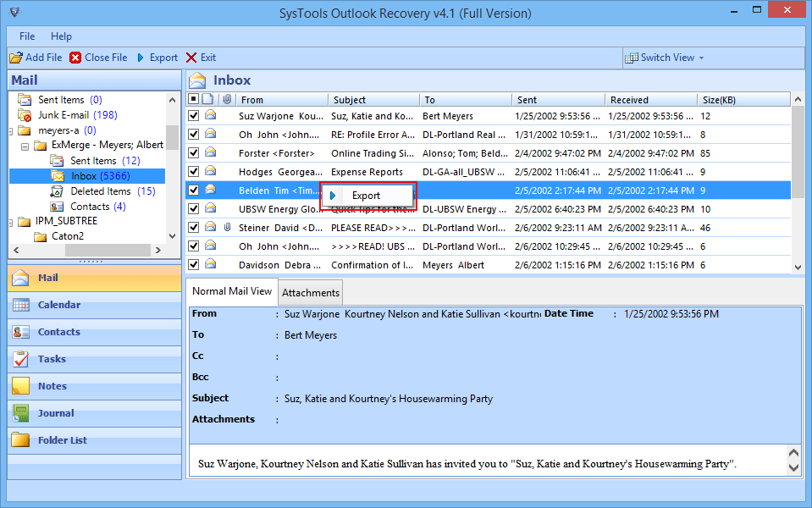Uncheck the Hodges Georgeanne email checkbox
The height and width of the screenshot is (508, 812).
click(x=194, y=171)
